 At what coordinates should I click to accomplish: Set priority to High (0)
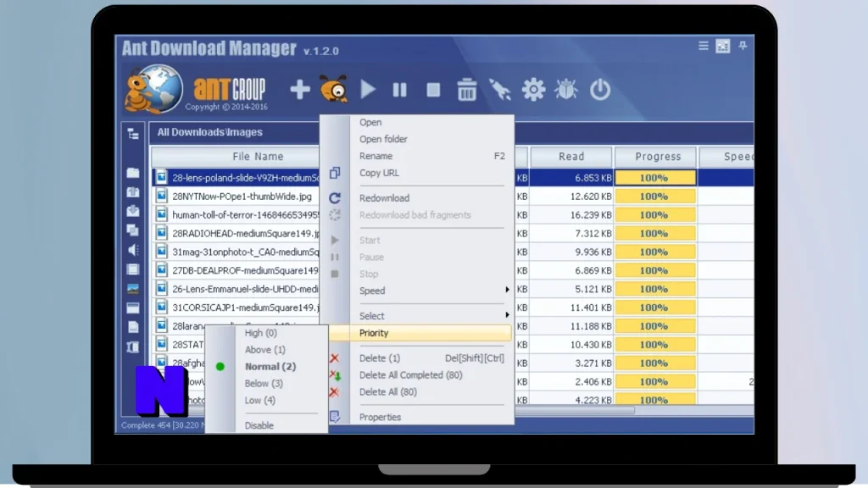point(261,332)
